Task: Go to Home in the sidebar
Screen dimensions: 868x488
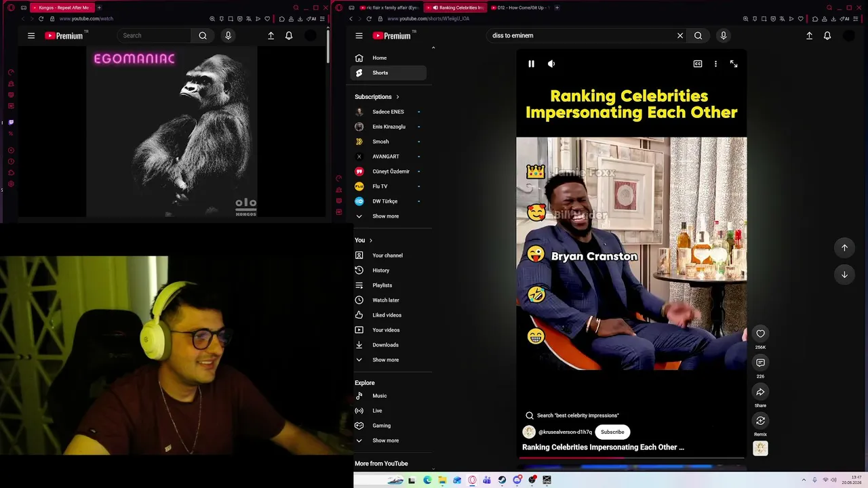Action: tap(389, 58)
